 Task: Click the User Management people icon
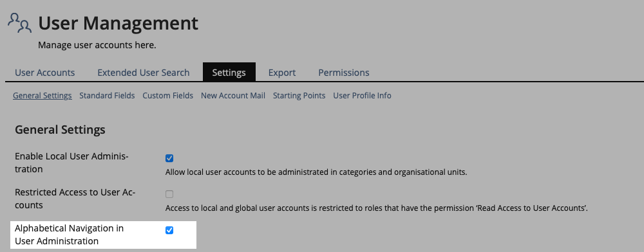pyautogui.click(x=19, y=23)
